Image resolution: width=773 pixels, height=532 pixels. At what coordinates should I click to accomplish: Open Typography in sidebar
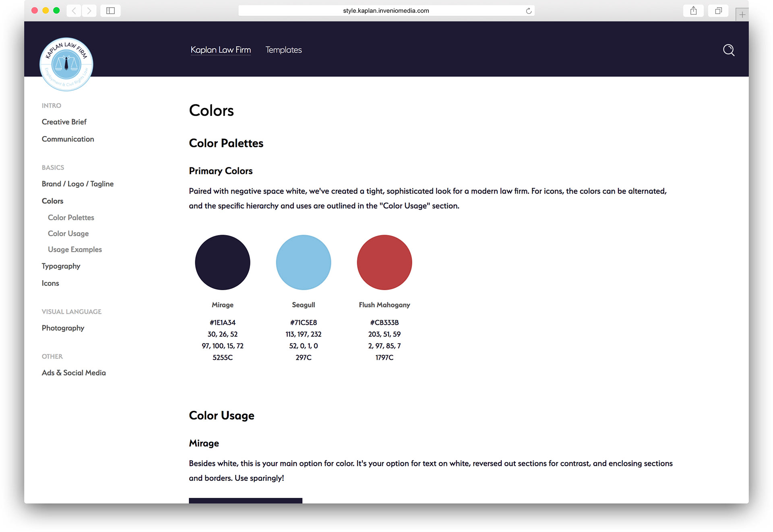(61, 266)
